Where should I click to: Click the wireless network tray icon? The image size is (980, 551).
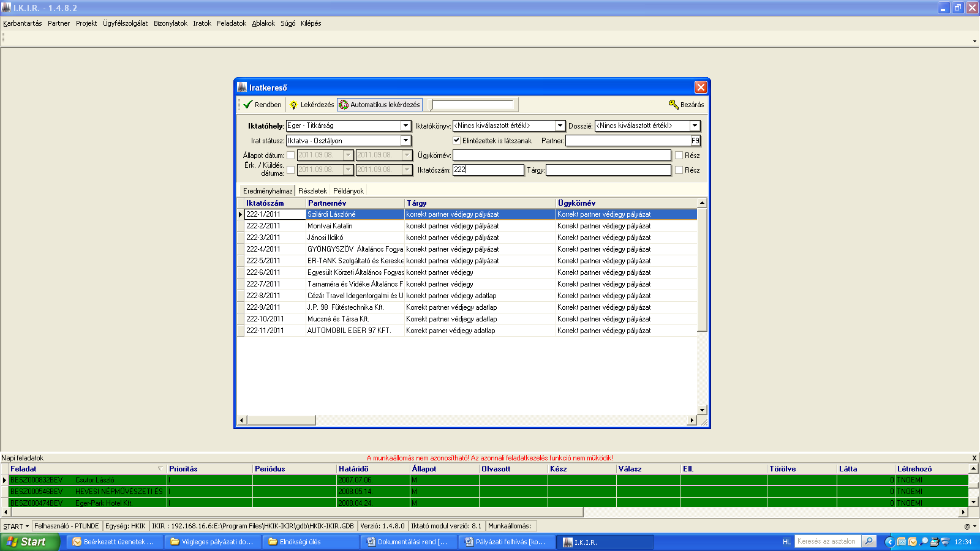click(945, 542)
